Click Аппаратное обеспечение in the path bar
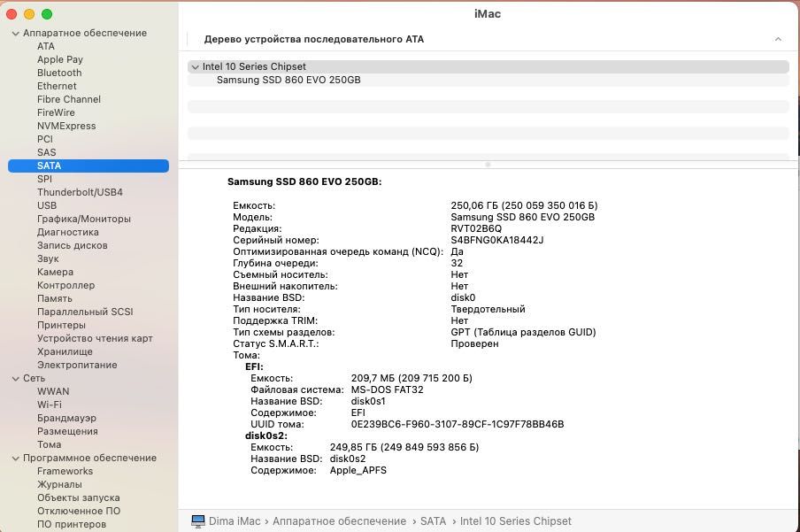Viewport: 800px width, 532px height. 339,521
